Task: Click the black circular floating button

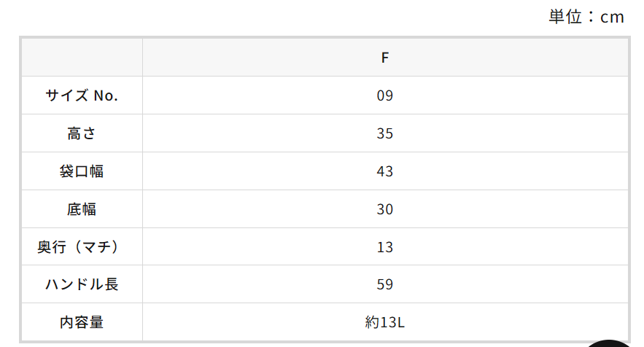Action: (613, 343)
